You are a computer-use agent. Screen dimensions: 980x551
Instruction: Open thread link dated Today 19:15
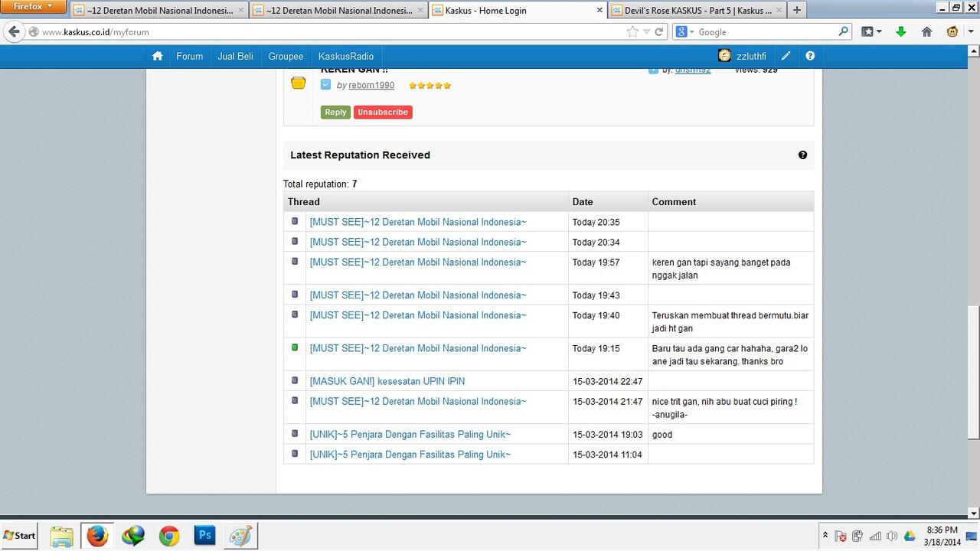[418, 348]
